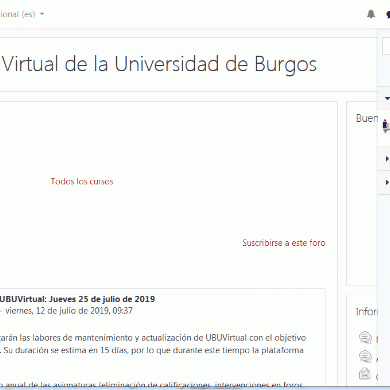
Task: Click the small course figure icon in side panel
Action: (386, 126)
